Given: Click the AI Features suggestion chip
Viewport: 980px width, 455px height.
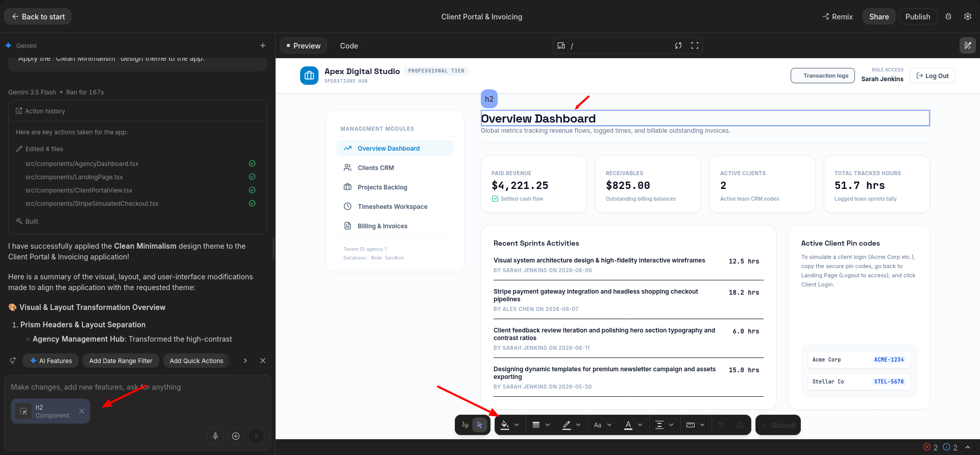Looking at the screenshot, I should pos(51,361).
